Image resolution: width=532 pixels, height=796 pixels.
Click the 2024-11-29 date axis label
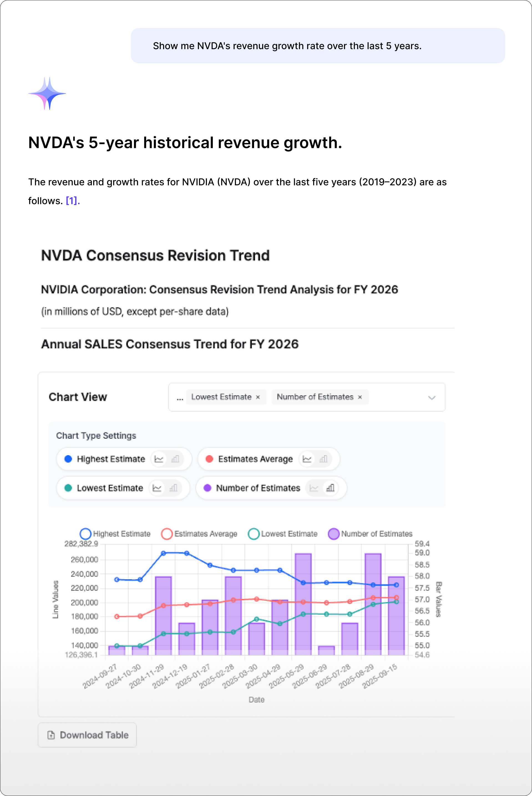tap(146, 676)
